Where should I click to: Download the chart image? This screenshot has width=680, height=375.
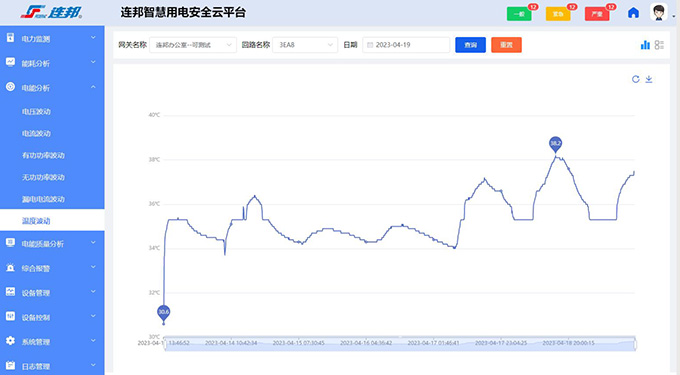click(x=649, y=79)
